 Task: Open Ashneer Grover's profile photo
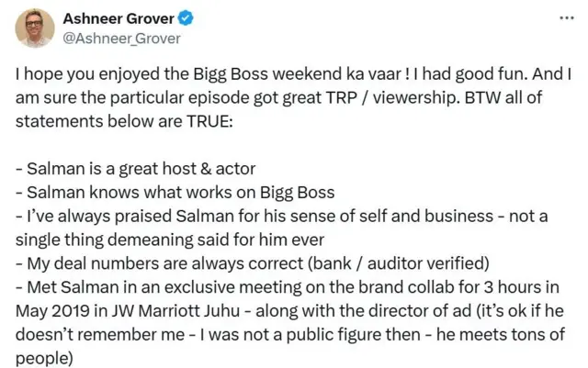tap(35, 28)
